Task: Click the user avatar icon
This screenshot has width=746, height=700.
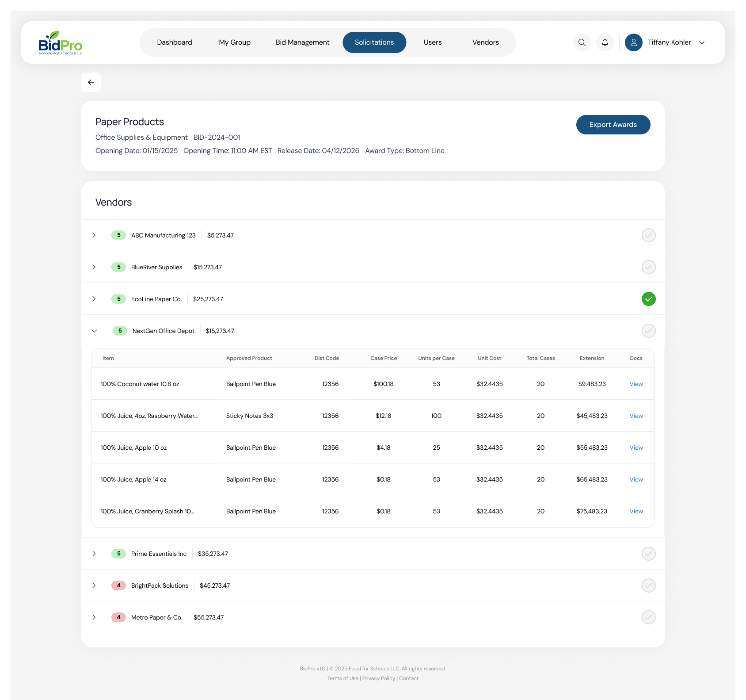Action: pyautogui.click(x=633, y=42)
